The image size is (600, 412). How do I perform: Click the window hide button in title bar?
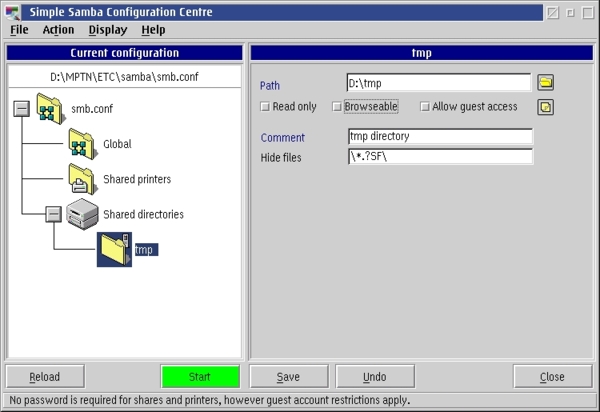553,13
